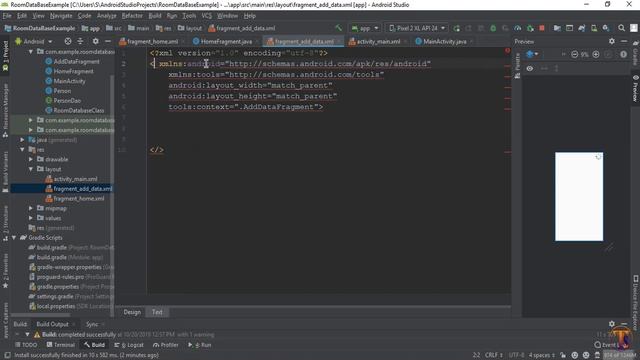Toggle the Favorites side tab

5,271
